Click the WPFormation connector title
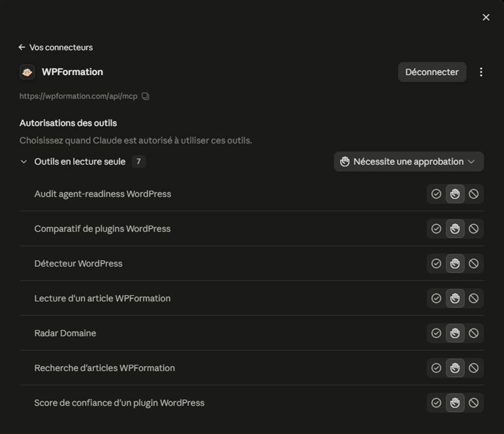The image size is (504, 434). (72, 72)
